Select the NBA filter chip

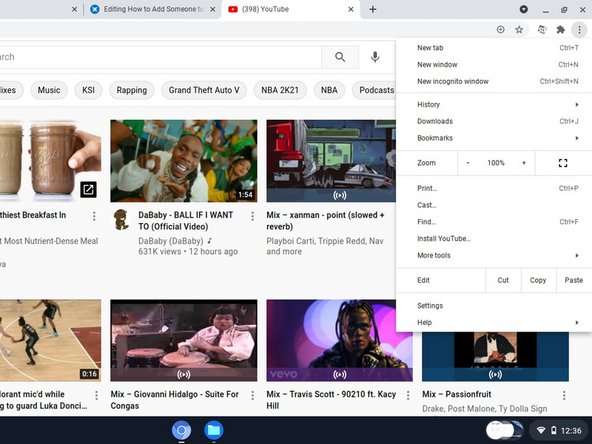[329, 90]
